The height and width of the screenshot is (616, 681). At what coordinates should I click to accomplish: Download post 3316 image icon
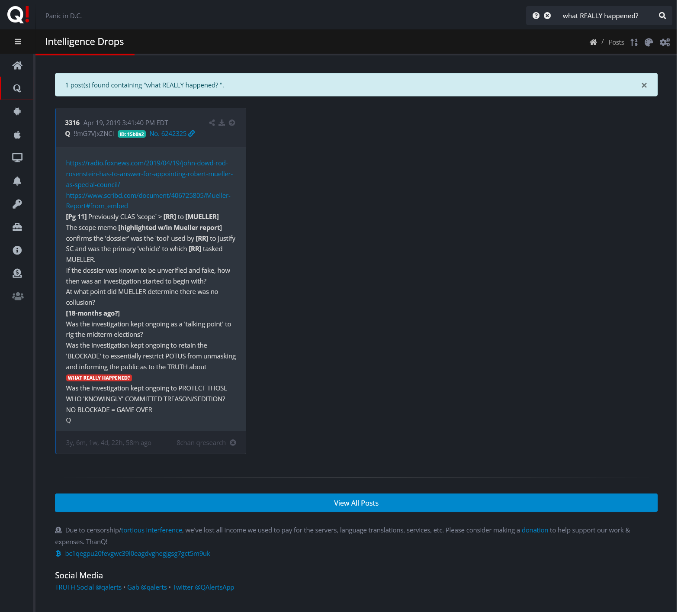222,123
